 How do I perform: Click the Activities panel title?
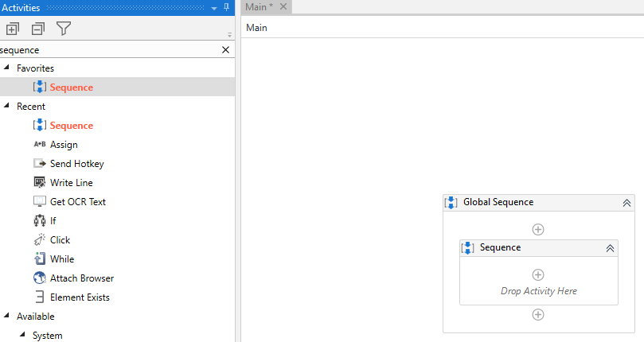click(21, 8)
